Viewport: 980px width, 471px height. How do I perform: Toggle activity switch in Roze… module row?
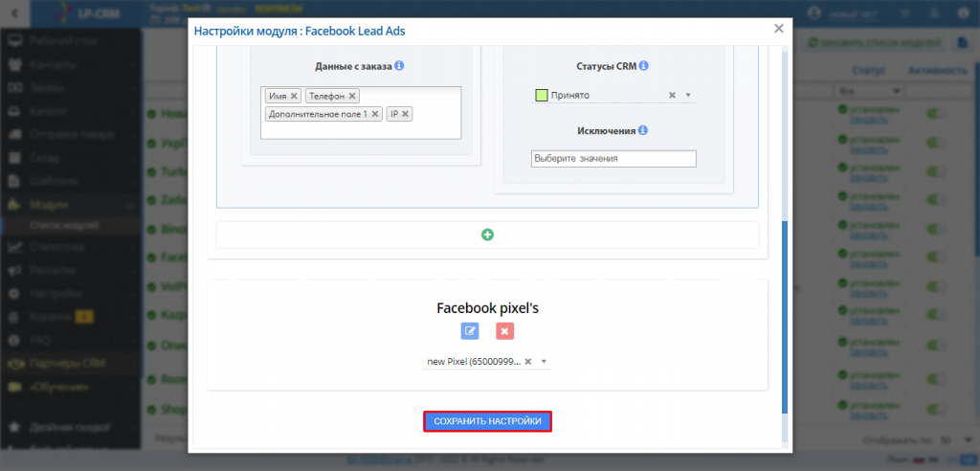click(936, 379)
